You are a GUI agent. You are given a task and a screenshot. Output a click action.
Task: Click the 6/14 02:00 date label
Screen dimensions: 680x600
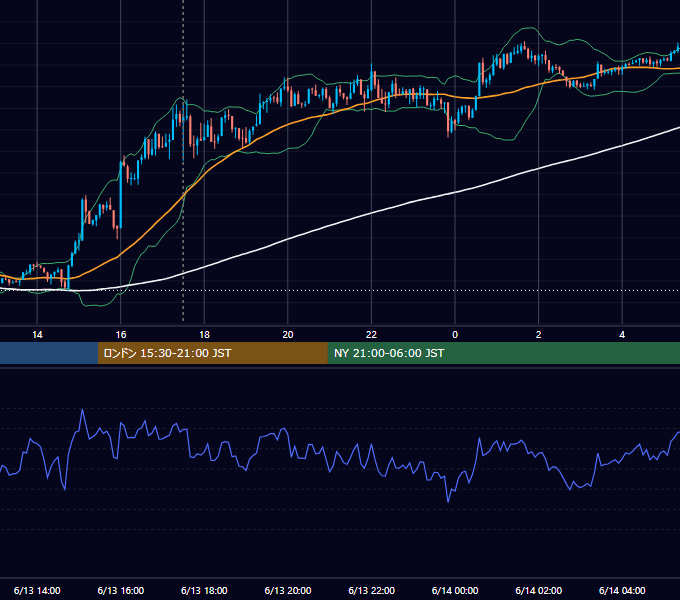pos(539,590)
